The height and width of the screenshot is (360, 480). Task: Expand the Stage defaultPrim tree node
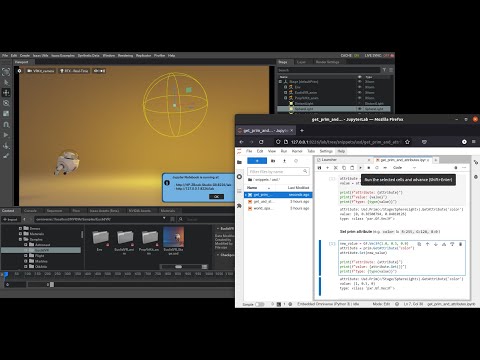(x=280, y=81)
